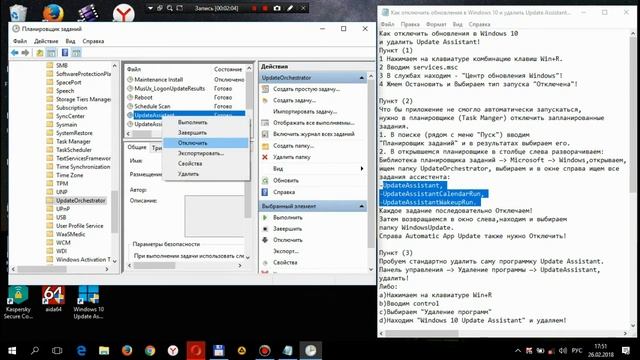Click 'Создать простую задачу...' action
The height and width of the screenshot is (360, 640).
coord(306,89)
